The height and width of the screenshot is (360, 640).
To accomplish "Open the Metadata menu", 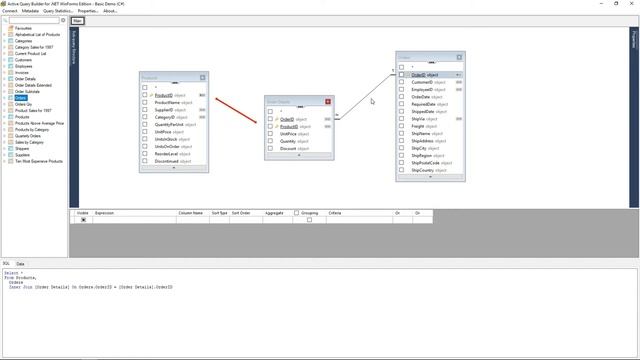I will click(30, 11).
